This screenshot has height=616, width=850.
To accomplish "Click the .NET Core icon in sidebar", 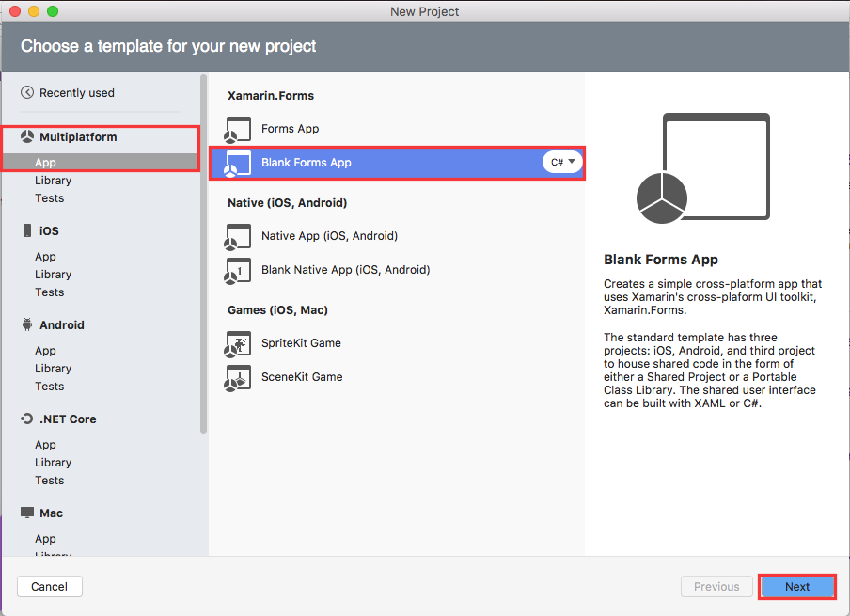I will coord(27,419).
